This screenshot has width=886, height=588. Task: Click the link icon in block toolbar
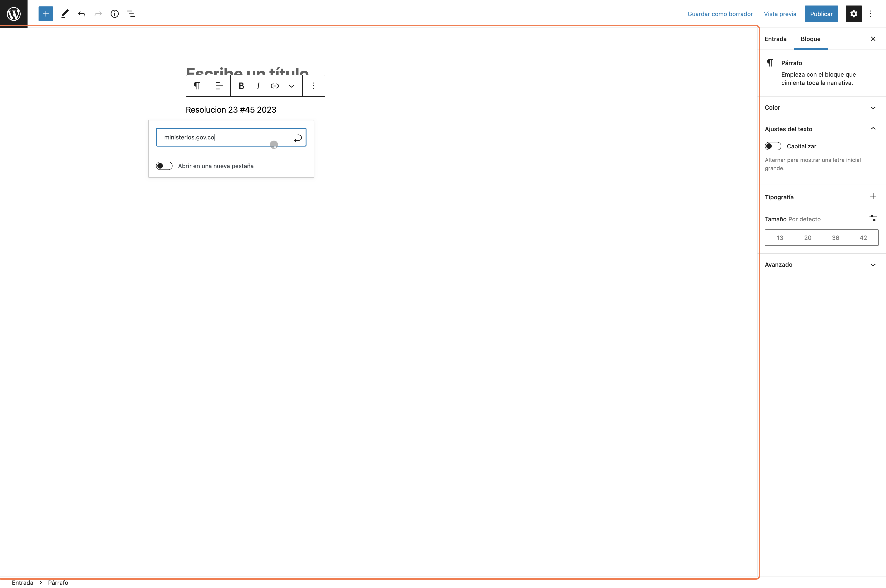tap(275, 86)
